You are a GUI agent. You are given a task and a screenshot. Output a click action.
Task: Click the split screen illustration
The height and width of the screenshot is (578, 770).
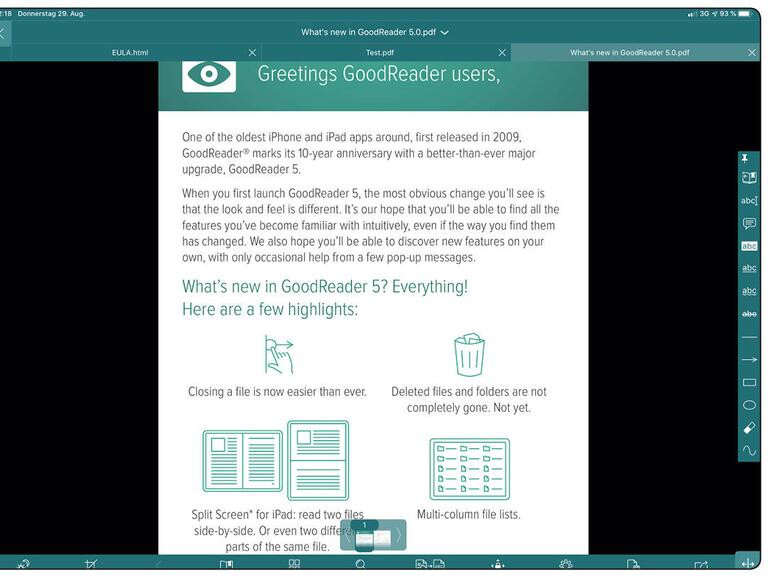click(276, 461)
